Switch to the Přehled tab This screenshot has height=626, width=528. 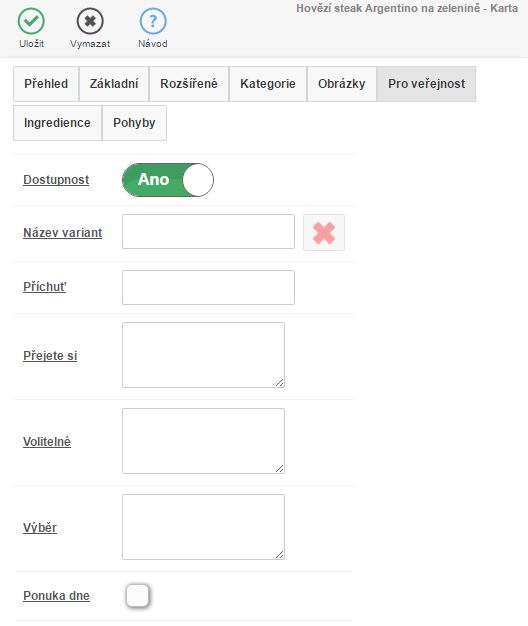pos(46,84)
